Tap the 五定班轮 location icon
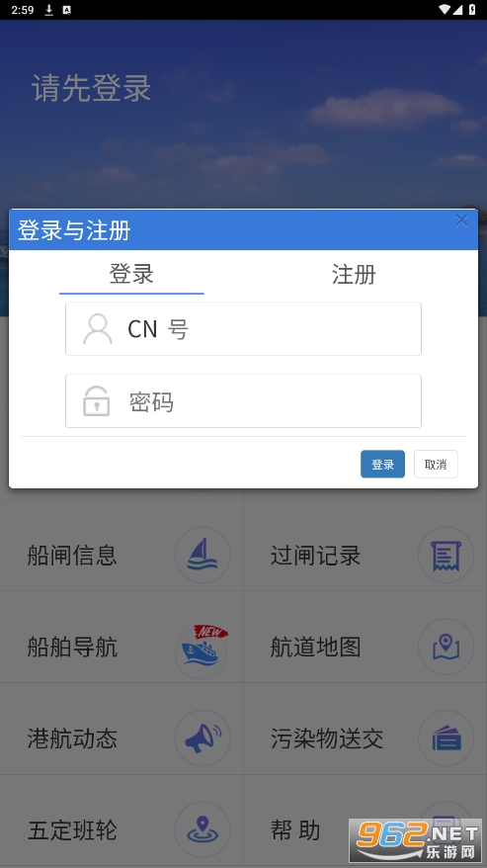 pos(203,829)
